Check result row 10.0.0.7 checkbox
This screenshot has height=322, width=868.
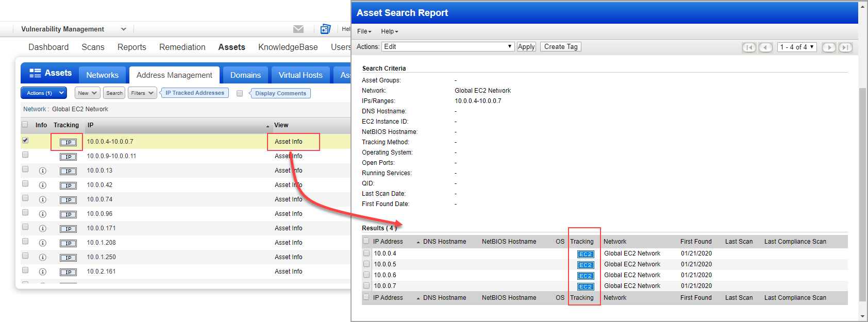(x=366, y=285)
